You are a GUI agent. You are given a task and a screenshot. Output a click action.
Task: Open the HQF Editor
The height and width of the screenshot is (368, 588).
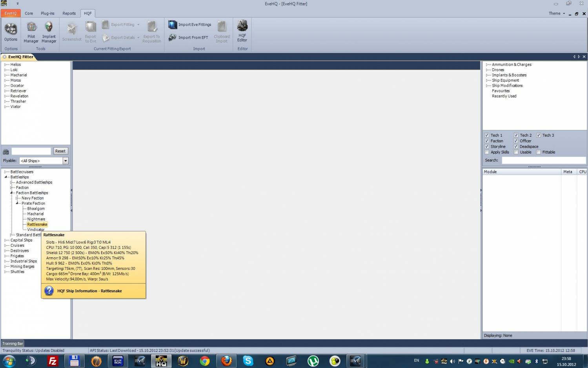[242, 31]
